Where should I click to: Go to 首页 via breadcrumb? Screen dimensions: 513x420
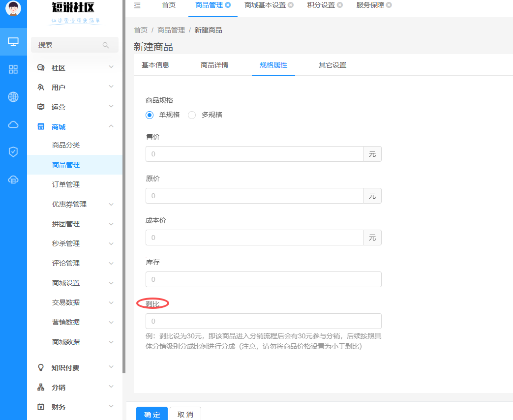(141, 30)
